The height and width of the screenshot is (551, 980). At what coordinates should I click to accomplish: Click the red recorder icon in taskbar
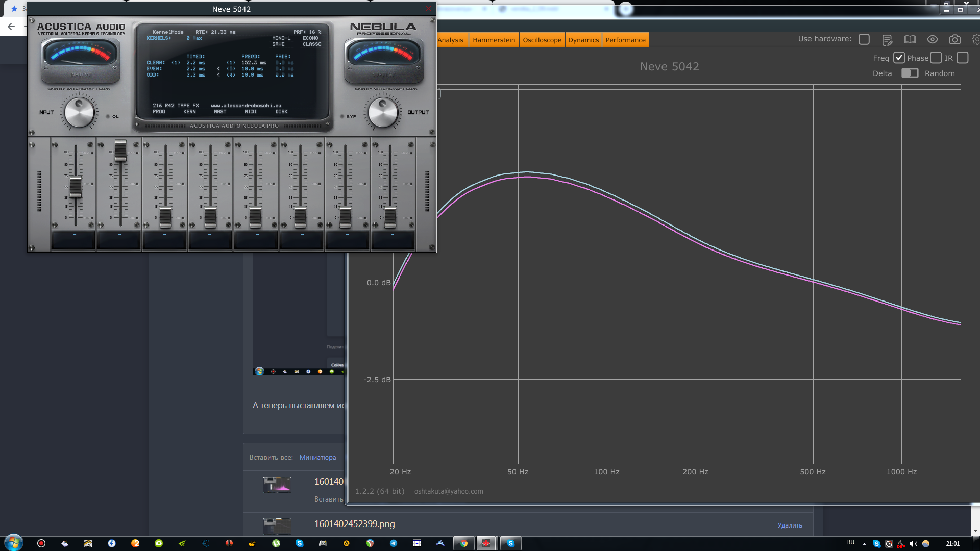pyautogui.click(x=41, y=543)
